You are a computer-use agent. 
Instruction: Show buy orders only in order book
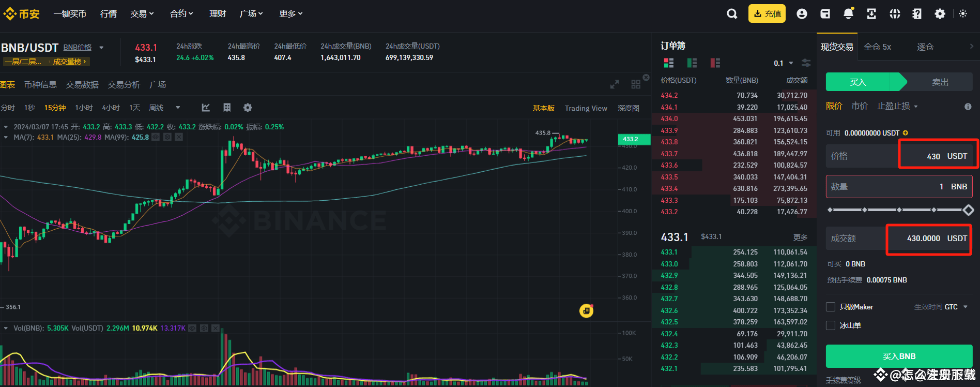point(692,63)
